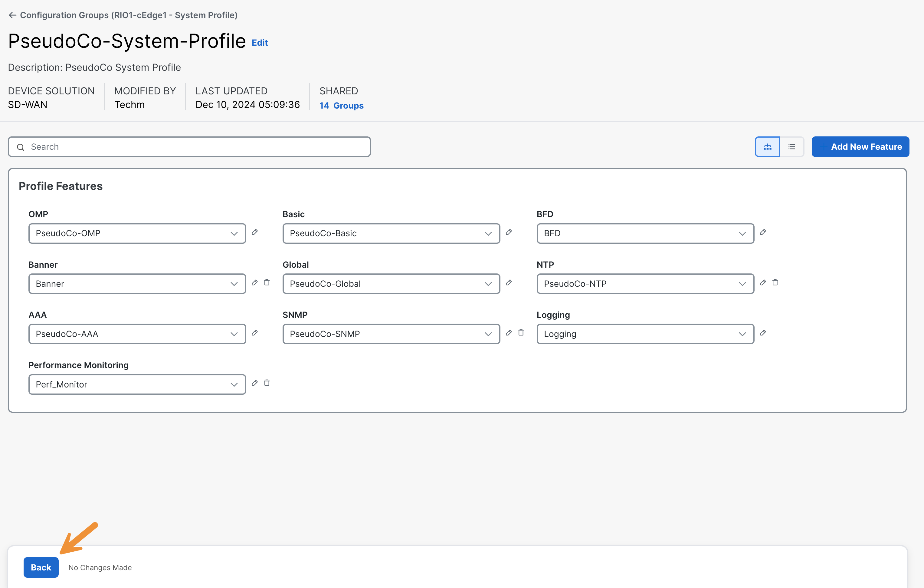This screenshot has width=924, height=588.
Task: Click the Performance Monitoring label
Action: (x=78, y=365)
